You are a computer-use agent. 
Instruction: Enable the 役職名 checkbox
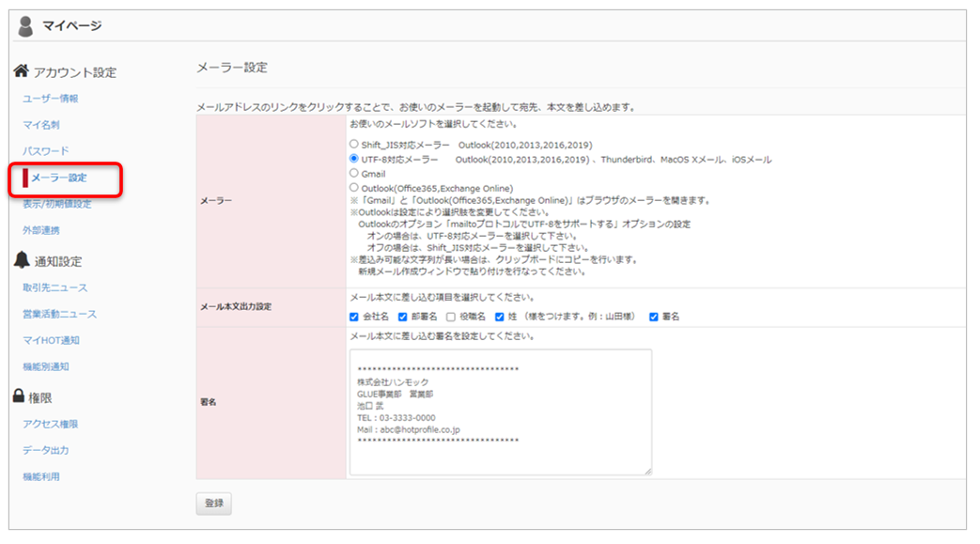(x=451, y=317)
